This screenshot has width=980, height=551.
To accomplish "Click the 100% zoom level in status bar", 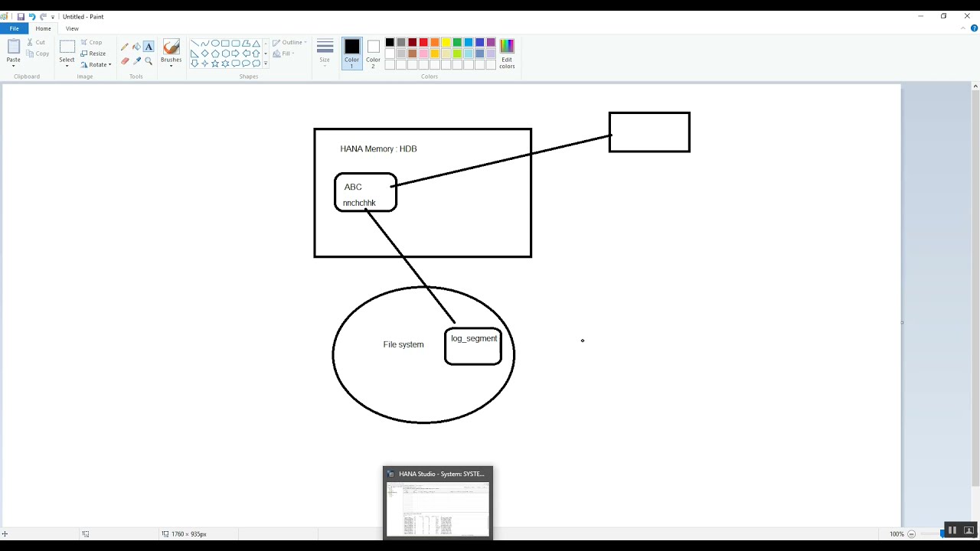I will (x=897, y=534).
